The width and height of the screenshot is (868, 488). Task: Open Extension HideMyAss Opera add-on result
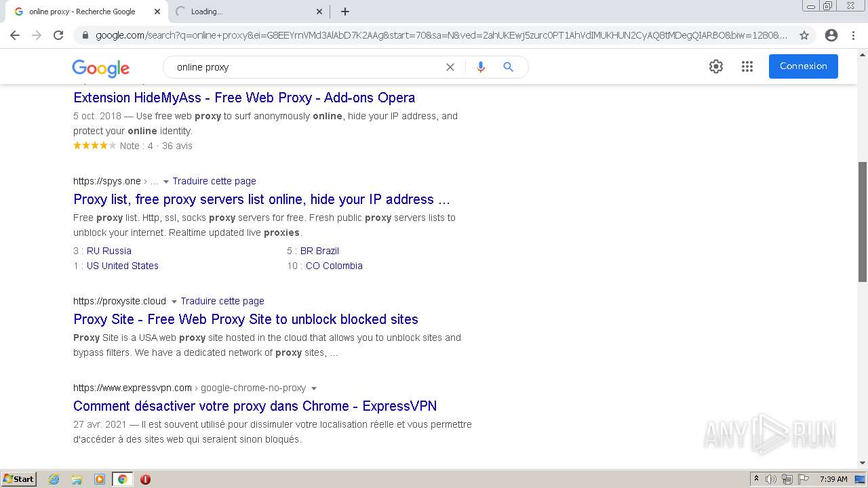point(244,98)
